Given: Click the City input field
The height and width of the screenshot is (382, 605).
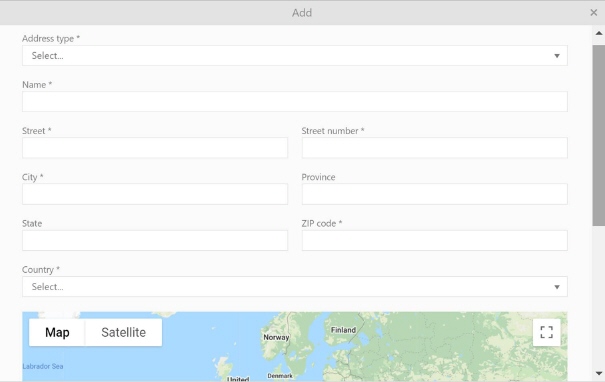Looking at the screenshot, I should pyautogui.click(x=155, y=194).
